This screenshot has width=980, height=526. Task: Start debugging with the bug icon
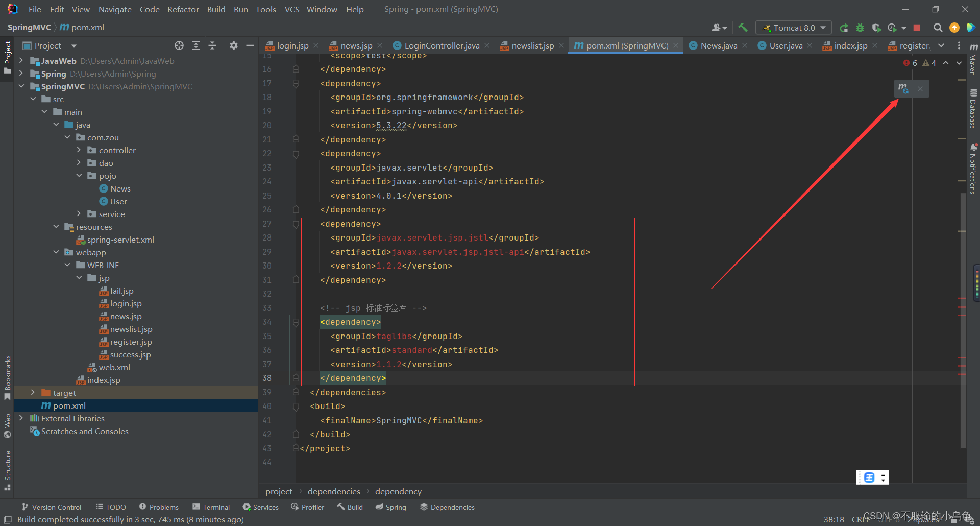coord(860,28)
